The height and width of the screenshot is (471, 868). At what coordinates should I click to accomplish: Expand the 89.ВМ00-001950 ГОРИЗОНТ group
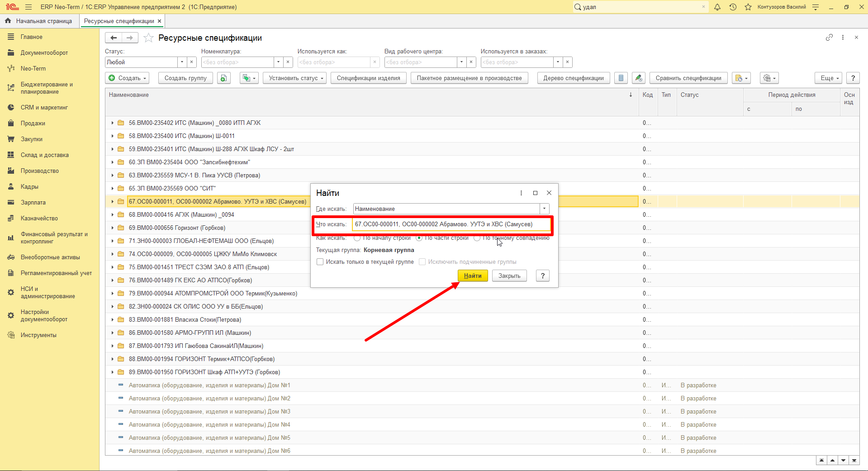pos(112,372)
